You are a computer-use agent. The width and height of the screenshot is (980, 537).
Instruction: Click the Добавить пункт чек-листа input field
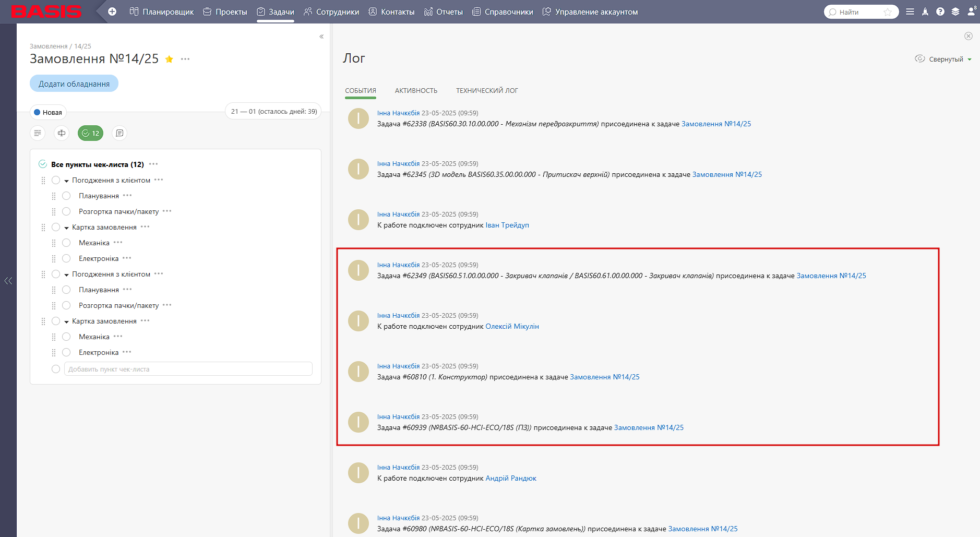coord(188,369)
